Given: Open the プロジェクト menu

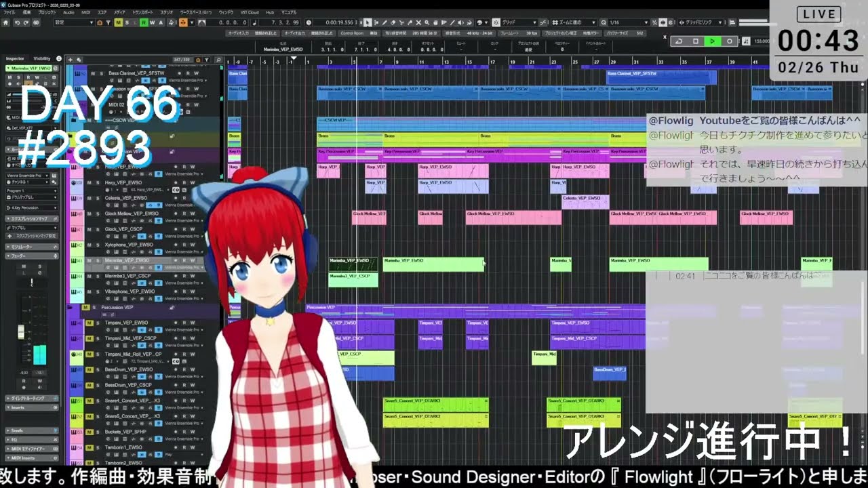Looking at the screenshot, I should pos(47,12).
